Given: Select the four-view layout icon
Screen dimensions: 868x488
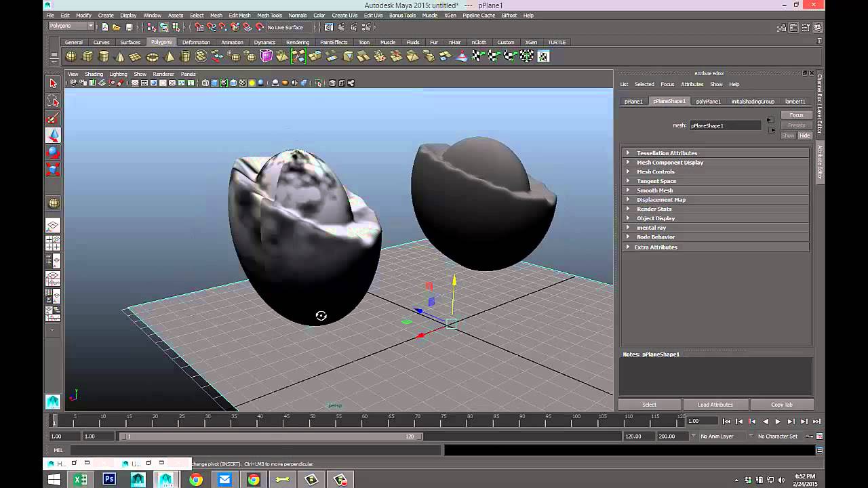Looking at the screenshot, I should click(x=53, y=243).
